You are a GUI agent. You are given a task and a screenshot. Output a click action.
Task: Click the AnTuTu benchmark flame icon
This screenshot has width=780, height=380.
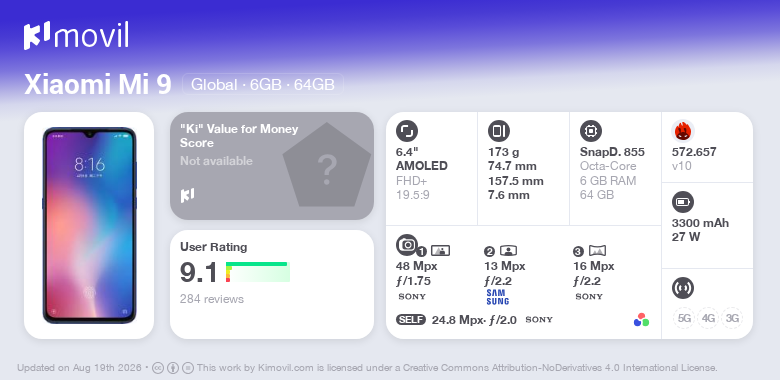pos(683,131)
